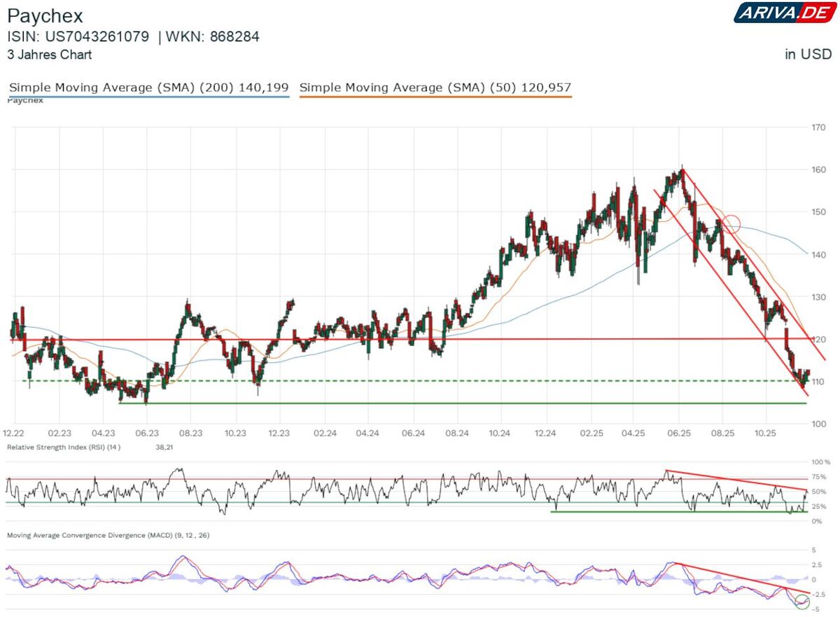Click the small Paychex series label

pos(25,100)
